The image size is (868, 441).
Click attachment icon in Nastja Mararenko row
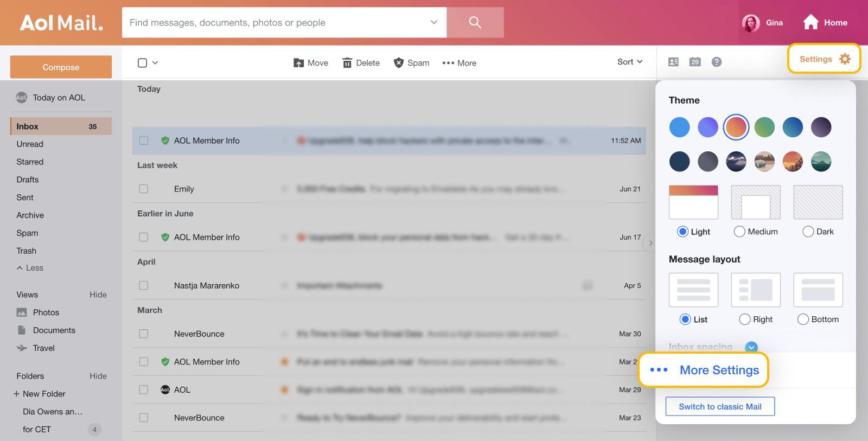tap(588, 285)
